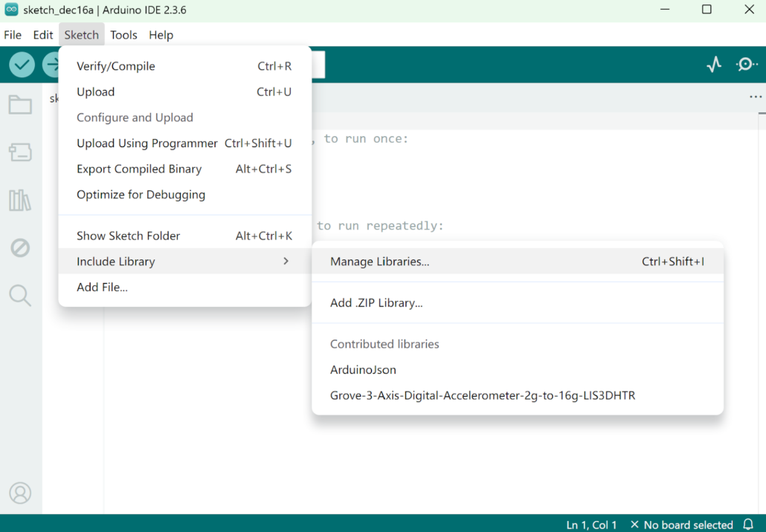Screen dimensions: 766x532
Task: Open the Serial Monitor
Action: tap(746, 65)
